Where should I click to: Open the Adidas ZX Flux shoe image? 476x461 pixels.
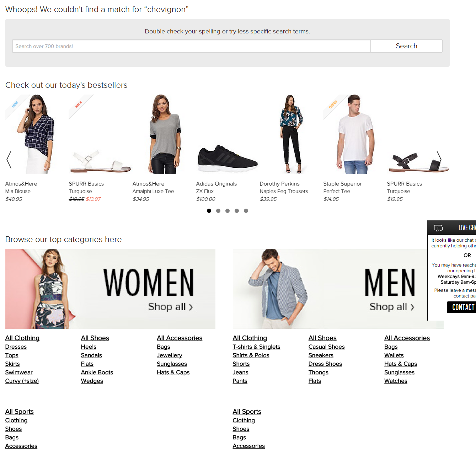coord(228,134)
